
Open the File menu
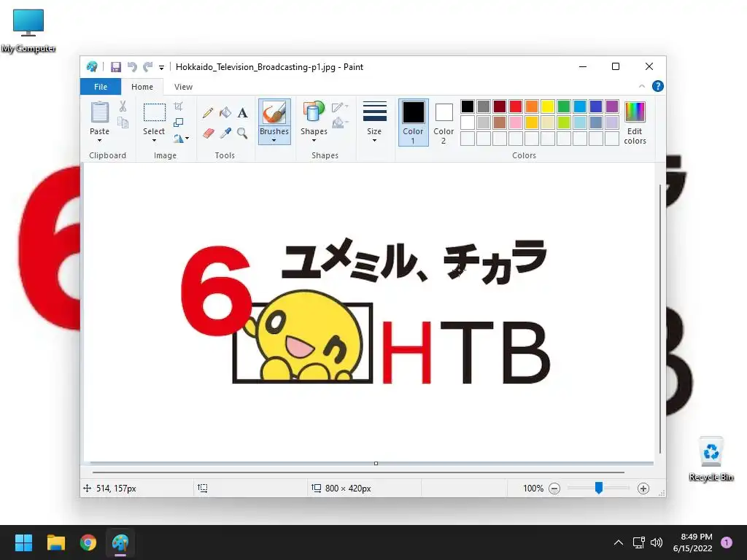(101, 87)
